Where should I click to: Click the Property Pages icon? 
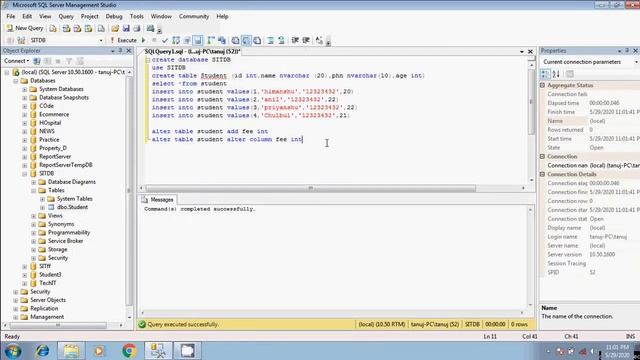pyautogui.click(x=570, y=74)
